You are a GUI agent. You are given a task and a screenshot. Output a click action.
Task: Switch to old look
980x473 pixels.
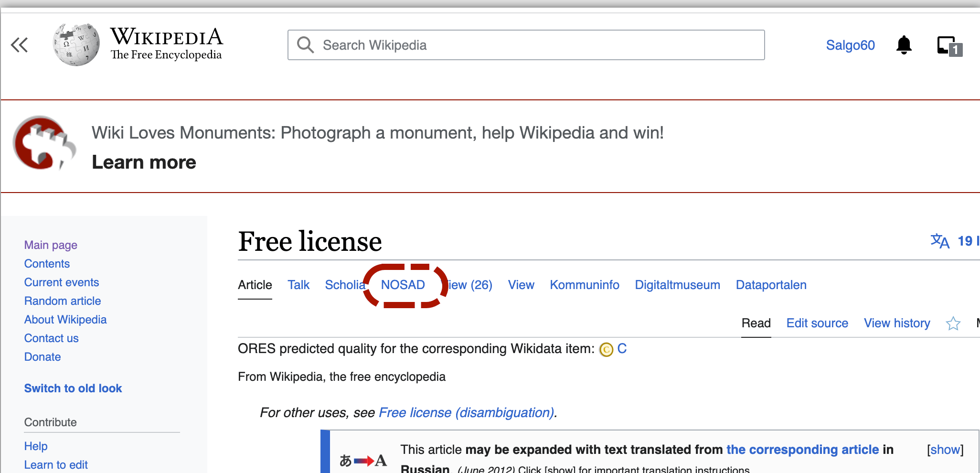pyautogui.click(x=73, y=388)
